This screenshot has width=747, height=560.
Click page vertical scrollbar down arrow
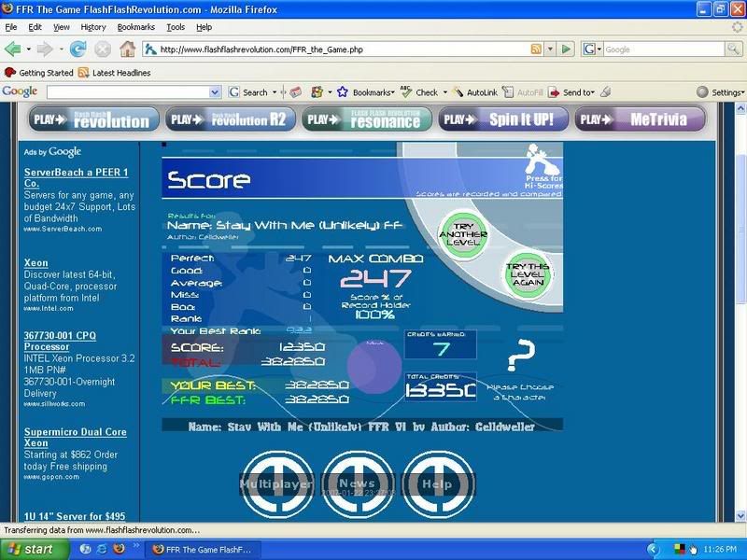740,516
